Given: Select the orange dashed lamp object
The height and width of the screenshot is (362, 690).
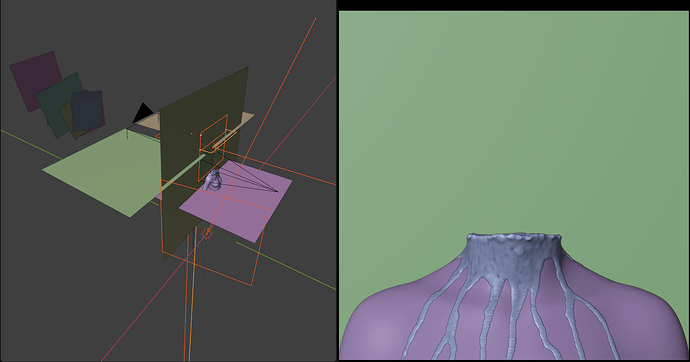Looking at the screenshot, I should pyautogui.click(x=207, y=234).
